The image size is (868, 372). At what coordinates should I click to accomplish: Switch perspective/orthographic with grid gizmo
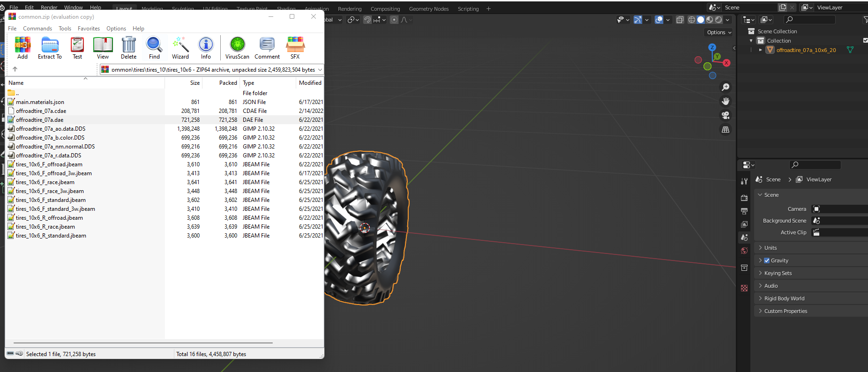pos(726,129)
